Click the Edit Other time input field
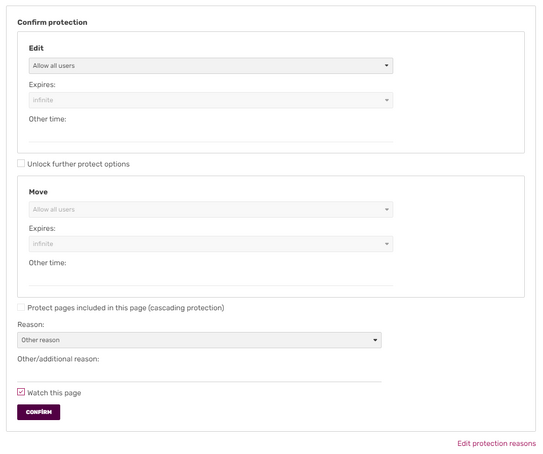This screenshot has width=543, height=454. click(211, 134)
